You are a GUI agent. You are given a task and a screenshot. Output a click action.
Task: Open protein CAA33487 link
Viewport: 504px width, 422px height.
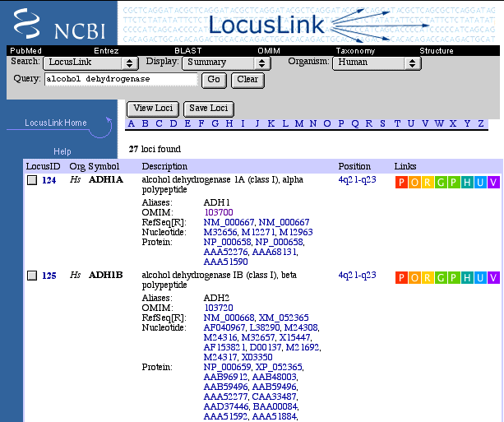[x=274, y=396]
